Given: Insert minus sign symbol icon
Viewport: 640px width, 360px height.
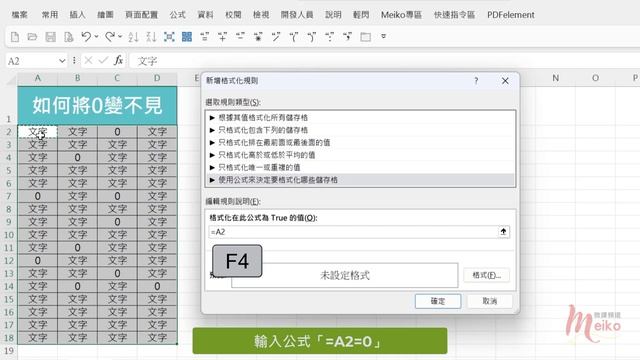Looking at the screenshot, I should click(240, 37).
